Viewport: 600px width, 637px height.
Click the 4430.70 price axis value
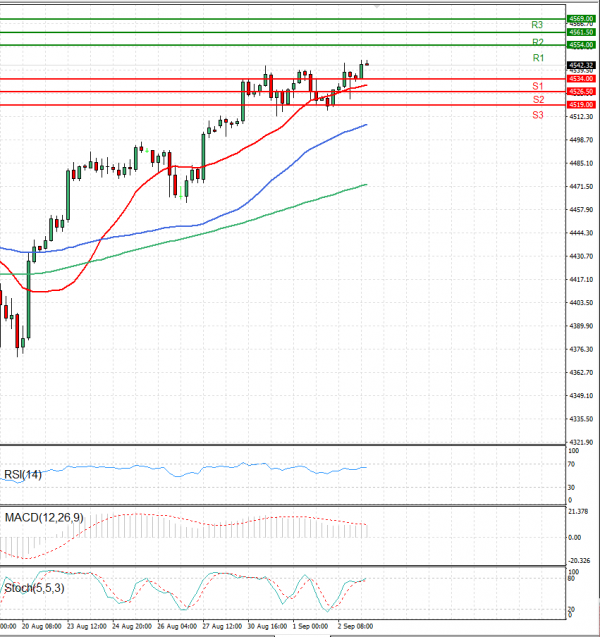click(581, 256)
